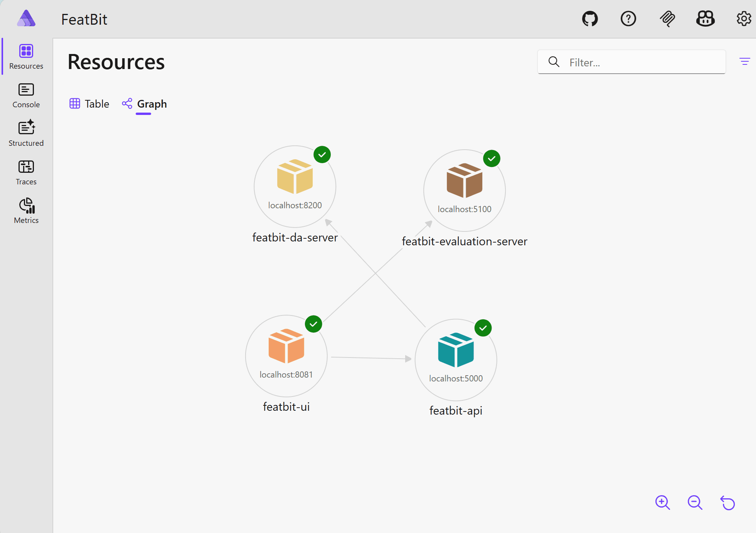Click the green checkmark on featbit-ui node

point(313,324)
